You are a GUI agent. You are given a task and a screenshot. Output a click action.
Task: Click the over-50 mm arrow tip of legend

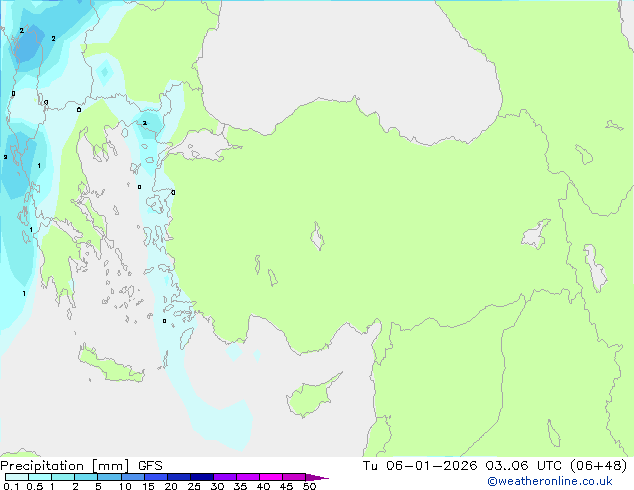coord(317,477)
